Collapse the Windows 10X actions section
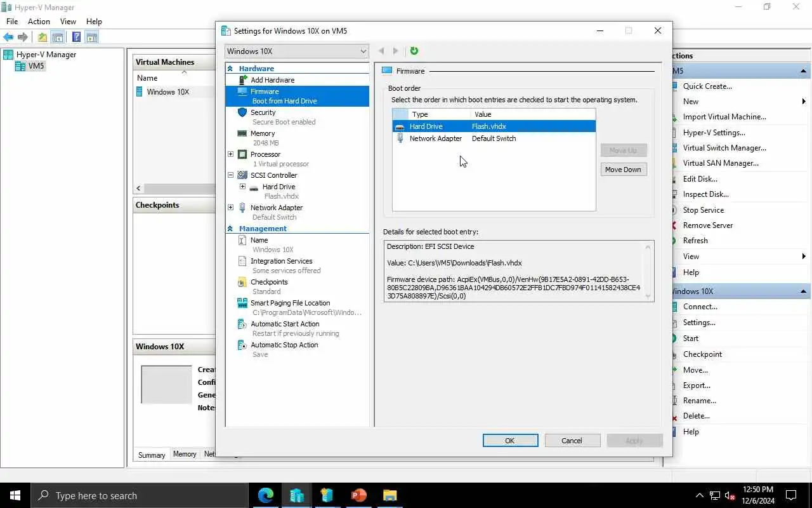 point(803,291)
